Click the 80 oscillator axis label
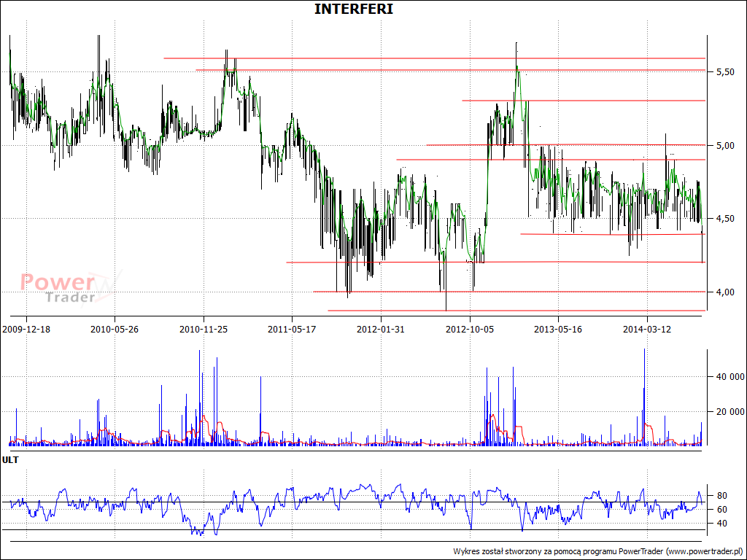747x560 pixels. (721, 496)
